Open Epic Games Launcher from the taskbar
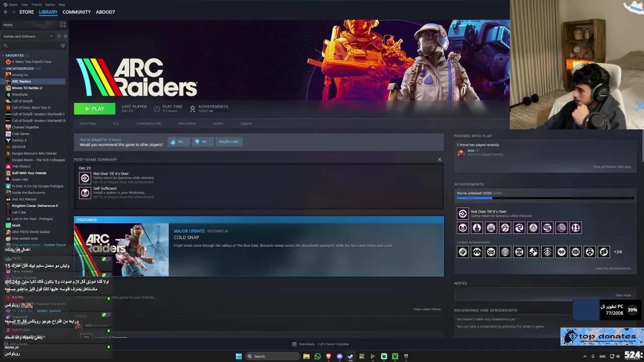 coord(406,356)
